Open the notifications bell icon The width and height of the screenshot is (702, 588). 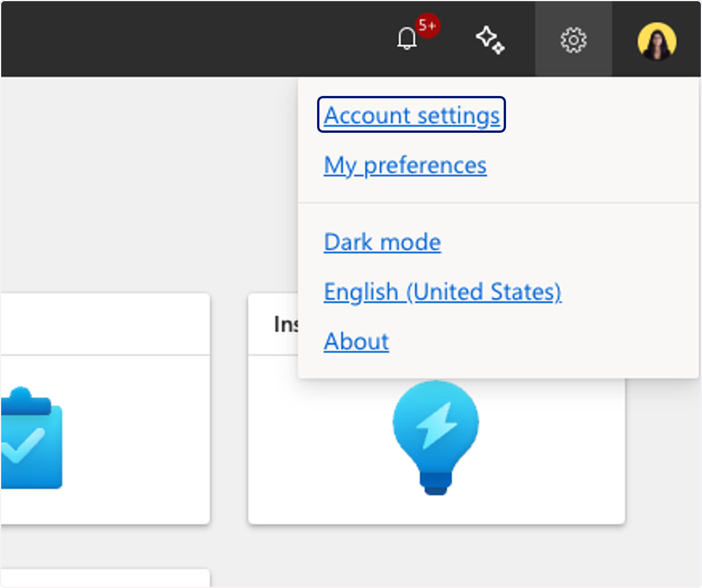coord(407,40)
